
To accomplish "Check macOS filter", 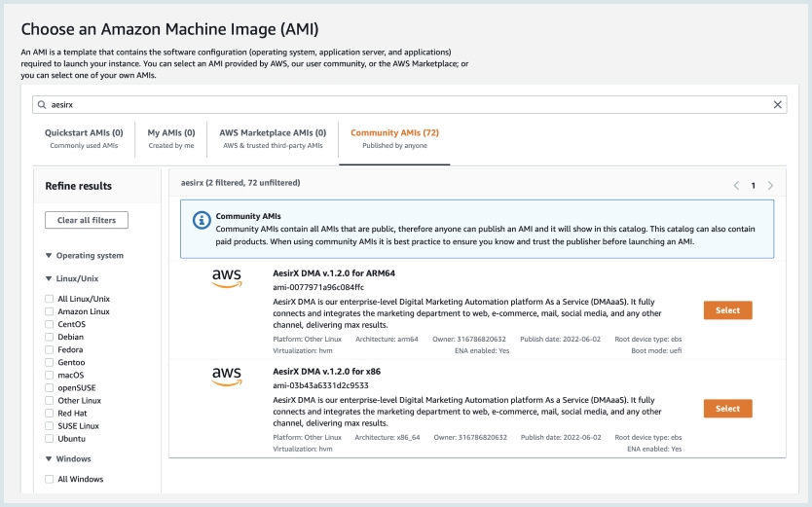I will tap(50, 375).
